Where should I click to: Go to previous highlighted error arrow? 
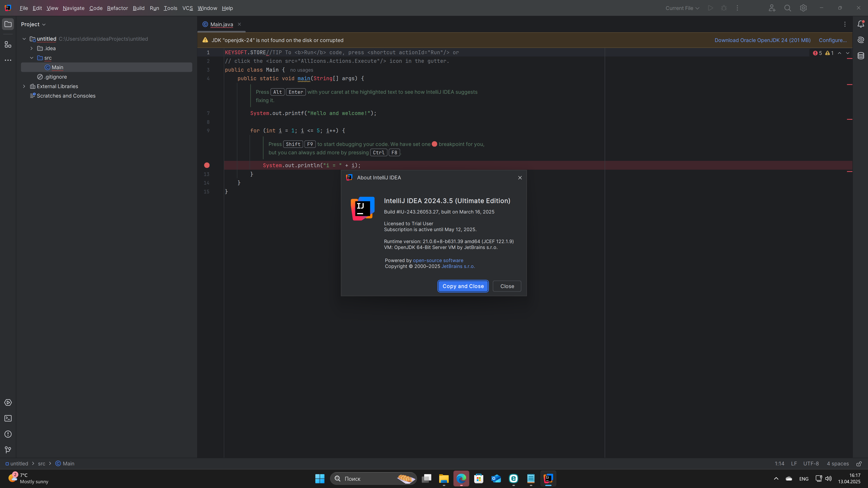pos(839,53)
